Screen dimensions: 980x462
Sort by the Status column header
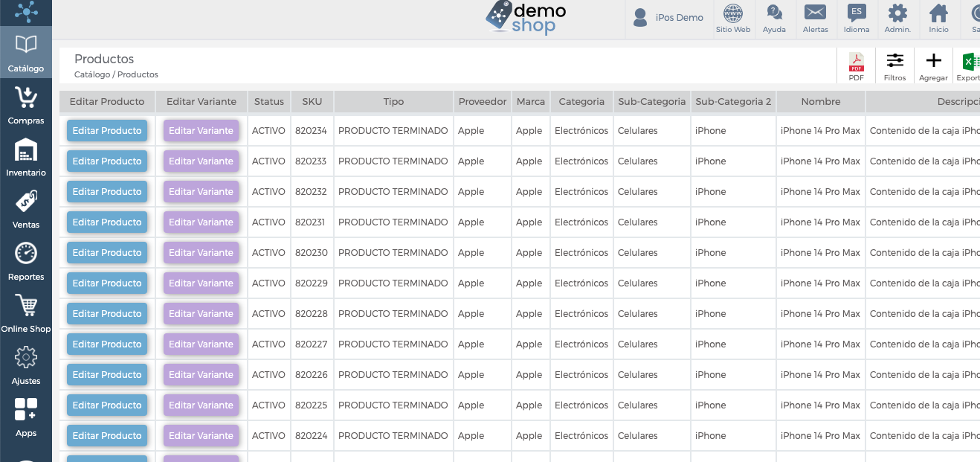tap(269, 102)
